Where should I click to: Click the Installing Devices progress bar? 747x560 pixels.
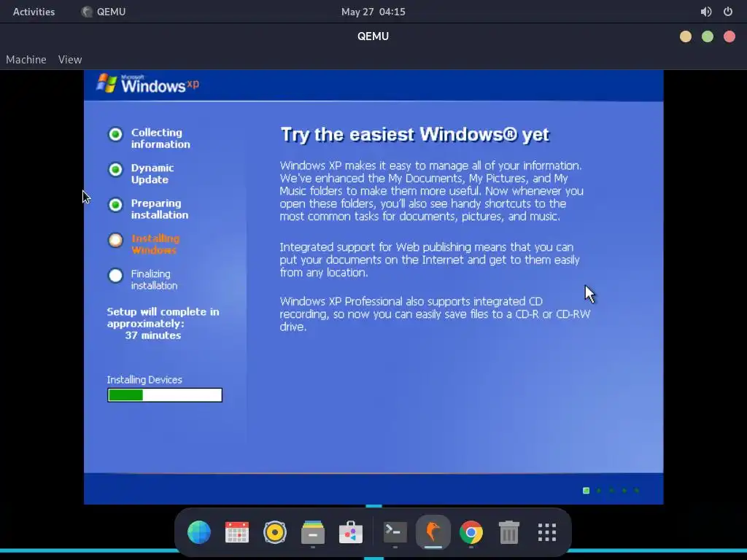coord(165,395)
